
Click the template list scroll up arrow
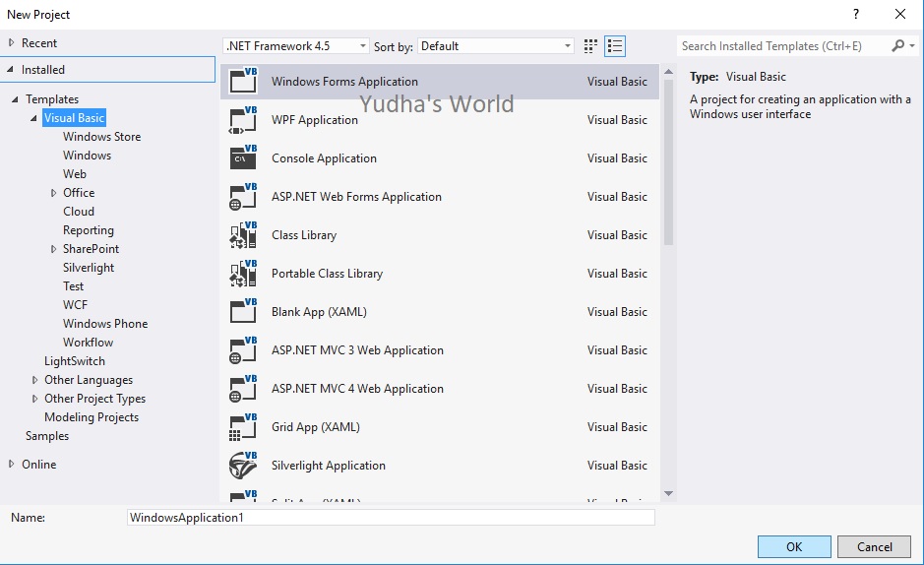(668, 71)
